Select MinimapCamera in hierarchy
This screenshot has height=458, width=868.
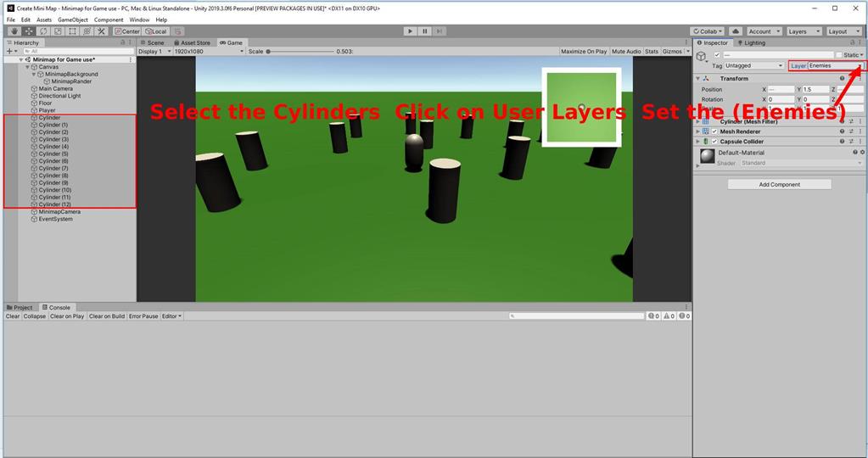59,212
